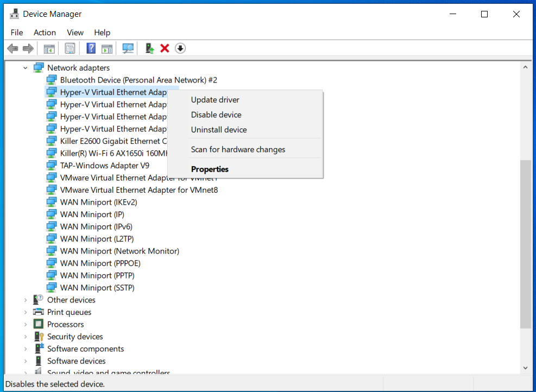Click the Update driver software toolbar icon
536x392 pixels.
pyautogui.click(x=149, y=48)
